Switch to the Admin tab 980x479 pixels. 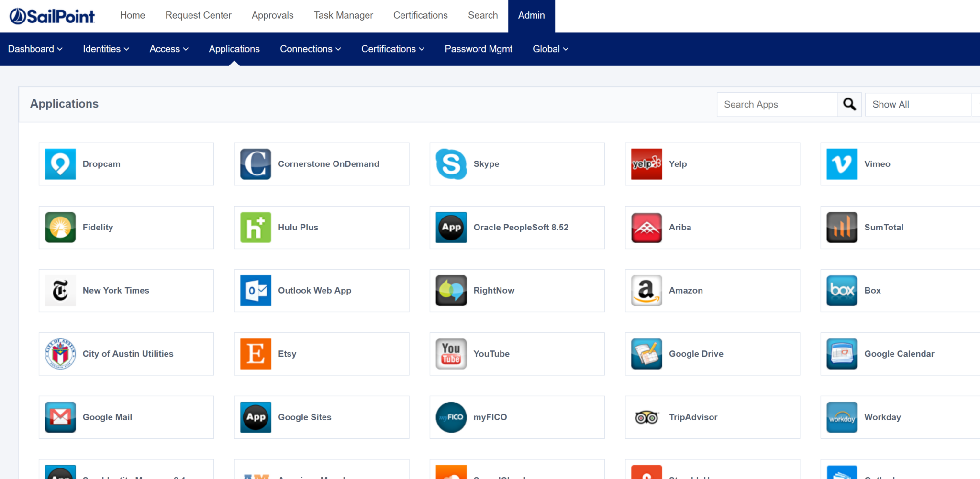tap(531, 15)
